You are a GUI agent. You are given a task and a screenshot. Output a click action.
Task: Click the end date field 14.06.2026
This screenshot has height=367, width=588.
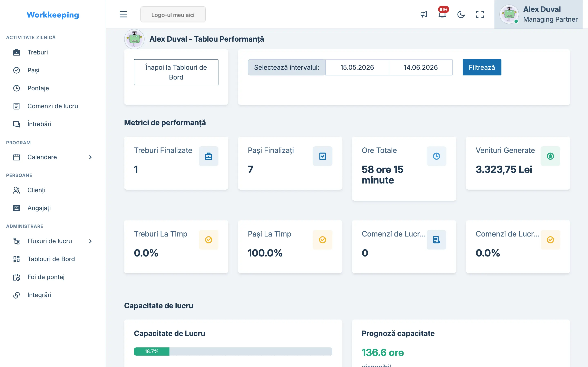click(x=421, y=67)
